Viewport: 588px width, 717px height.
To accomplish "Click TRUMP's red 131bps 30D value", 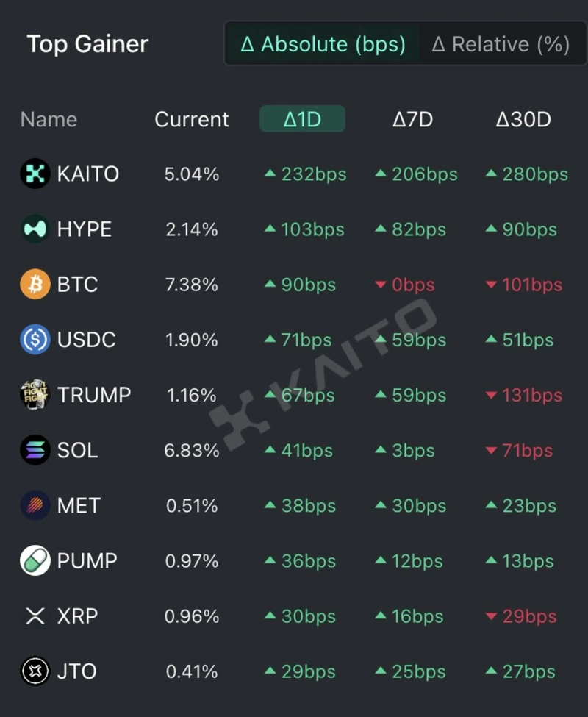I will coord(531,395).
